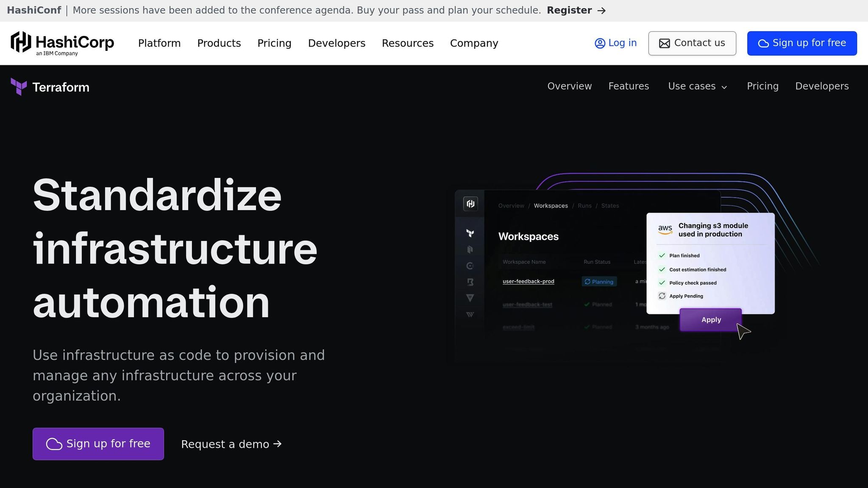Click Request a demo link

coord(231,444)
